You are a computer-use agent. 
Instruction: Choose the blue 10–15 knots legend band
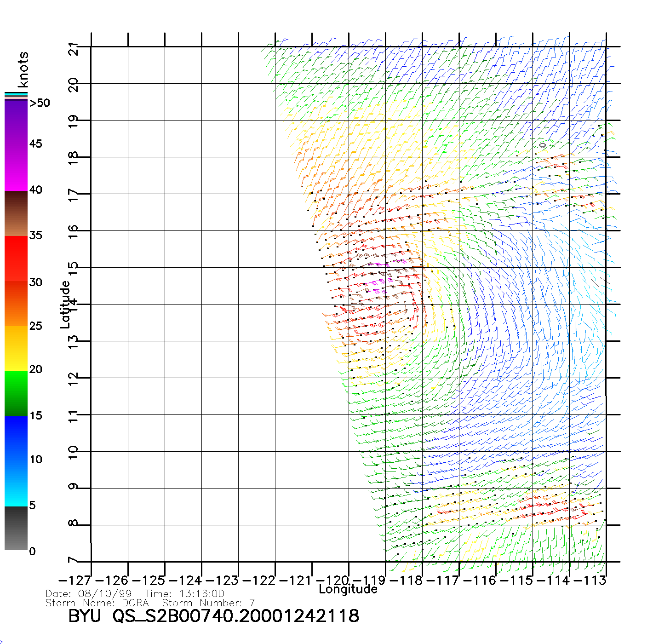(16, 438)
